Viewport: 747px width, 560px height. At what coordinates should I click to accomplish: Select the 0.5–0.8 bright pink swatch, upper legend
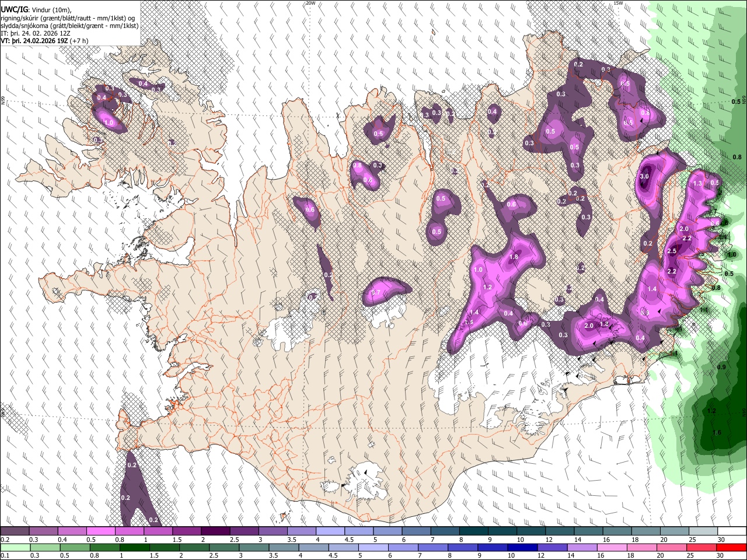(100, 531)
